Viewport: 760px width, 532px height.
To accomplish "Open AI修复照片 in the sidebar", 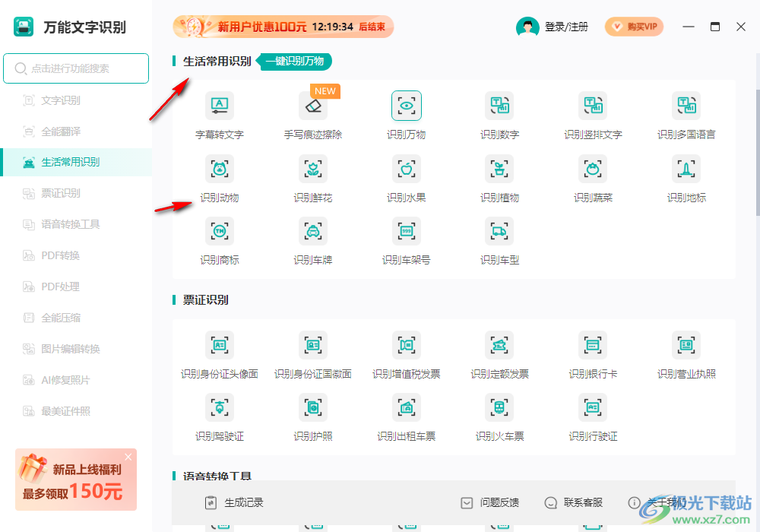I will [76, 380].
